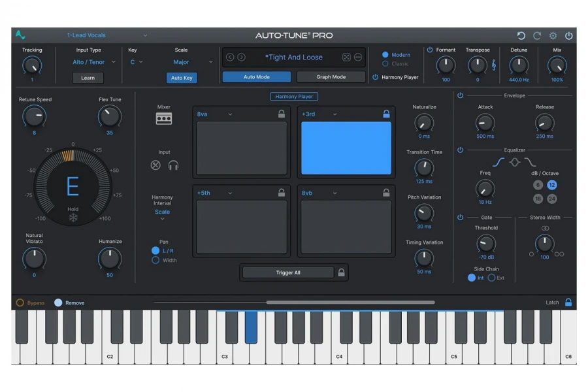Toggle the plugin power icon
The height and width of the screenshot is (392, 588).
pyautogui.click(x=569, y=36)
